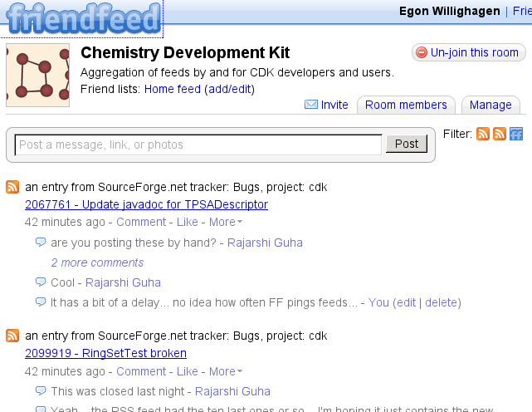
Task: Click the friendfeed logo
Action: click(83, 18)
